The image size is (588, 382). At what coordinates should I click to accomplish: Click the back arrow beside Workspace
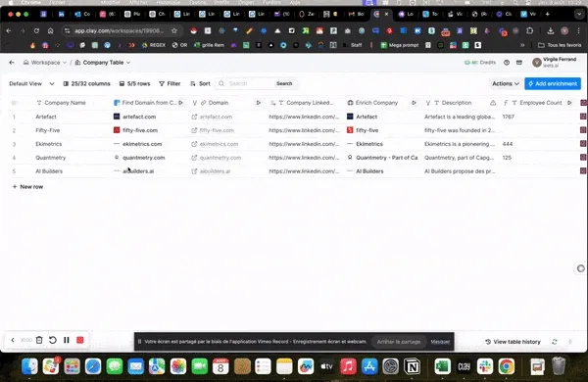click(x=12, y=63)
